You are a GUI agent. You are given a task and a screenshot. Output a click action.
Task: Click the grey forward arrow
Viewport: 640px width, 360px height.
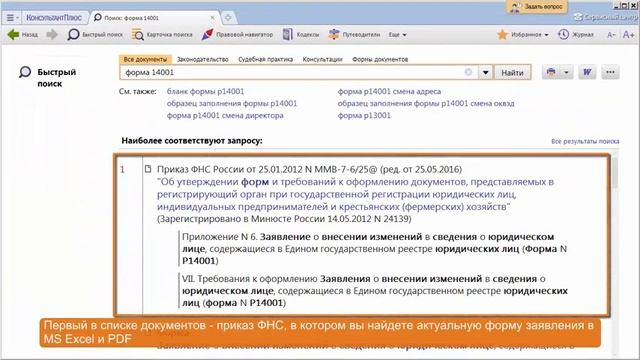(52, 35)
